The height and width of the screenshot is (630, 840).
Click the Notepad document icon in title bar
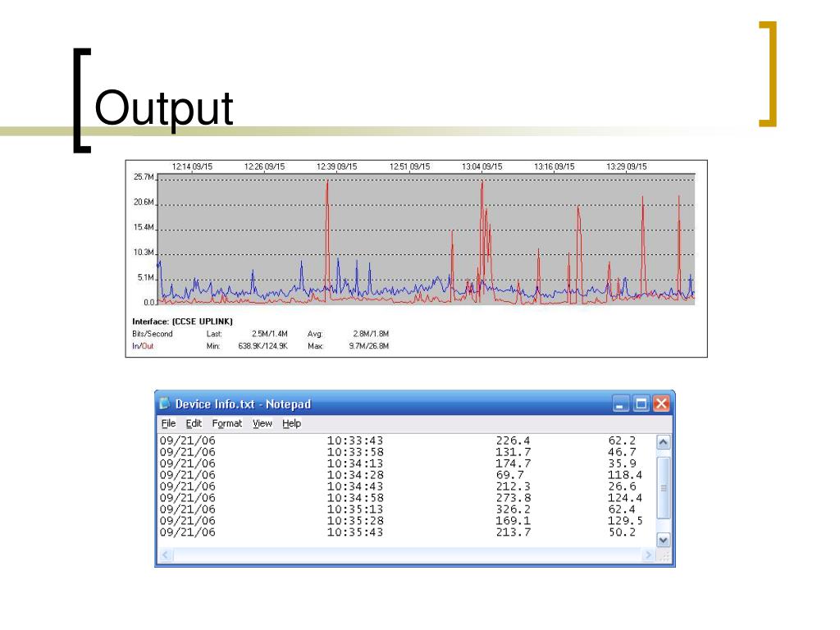pyautogui.click(x=164, y=404)
